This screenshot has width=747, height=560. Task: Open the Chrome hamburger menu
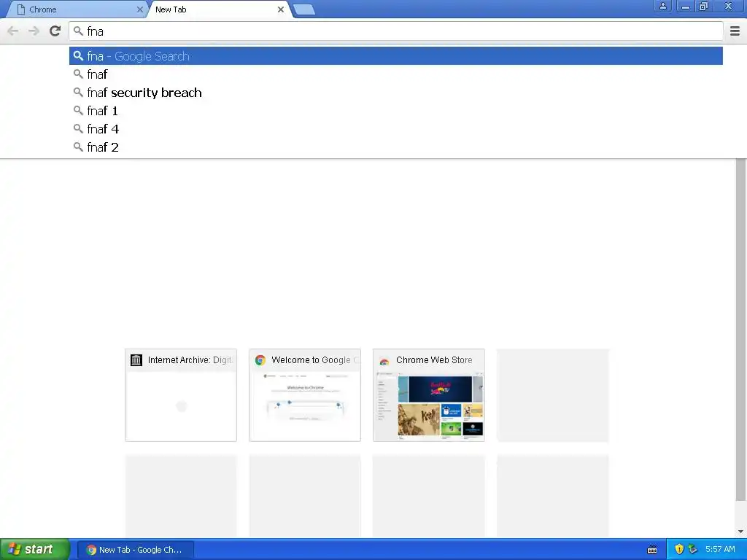pos(735,31)
